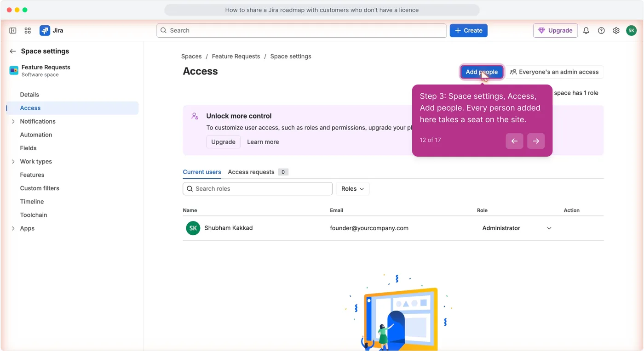The image size is (644, 351).
Task: Open the Feature Requests breadcrumb link
Action: click(236, 57)
